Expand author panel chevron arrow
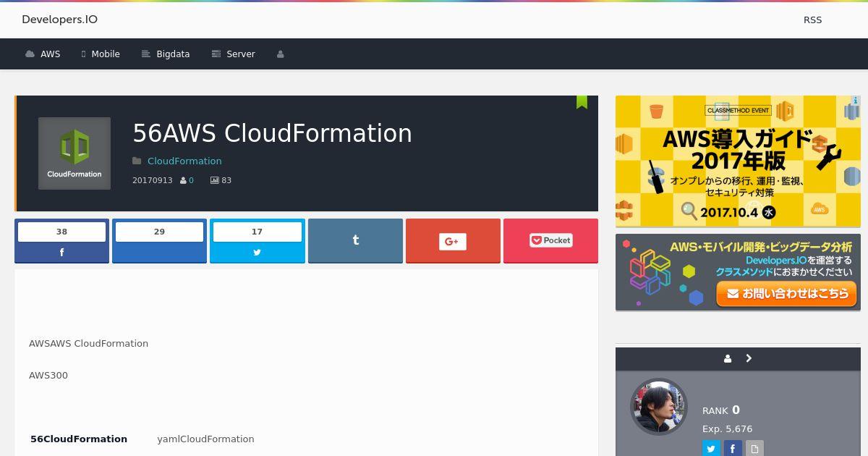The width and height of the screenshot is (868, 456). tap(749, 358)
